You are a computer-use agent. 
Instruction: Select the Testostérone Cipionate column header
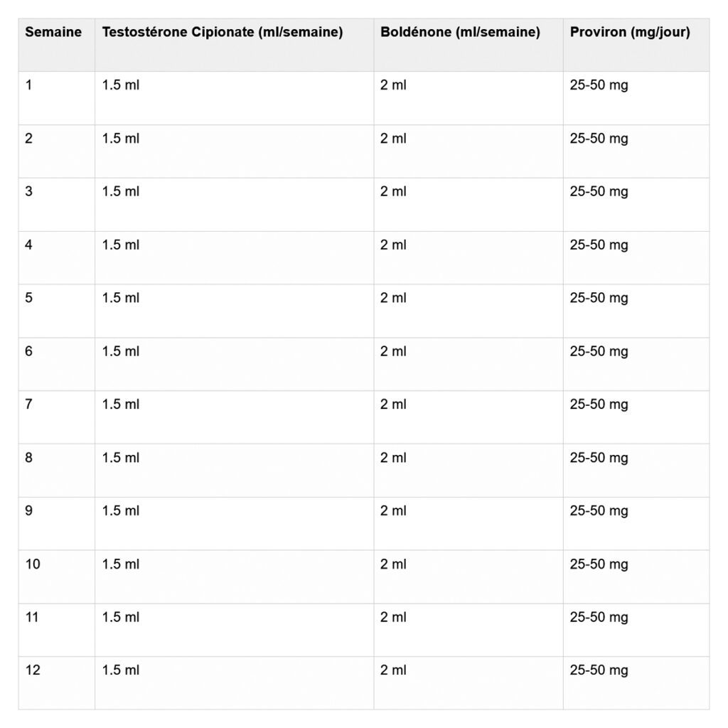[x=223, y=33]
